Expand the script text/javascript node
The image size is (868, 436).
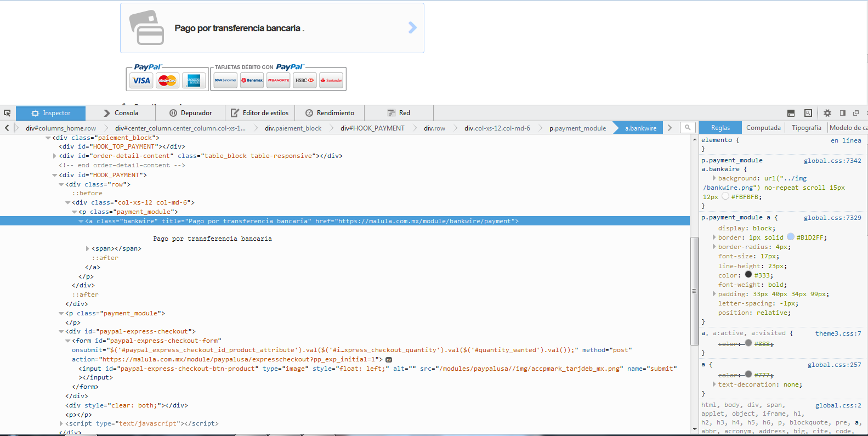pyautogui.click(x=61, y=424)
